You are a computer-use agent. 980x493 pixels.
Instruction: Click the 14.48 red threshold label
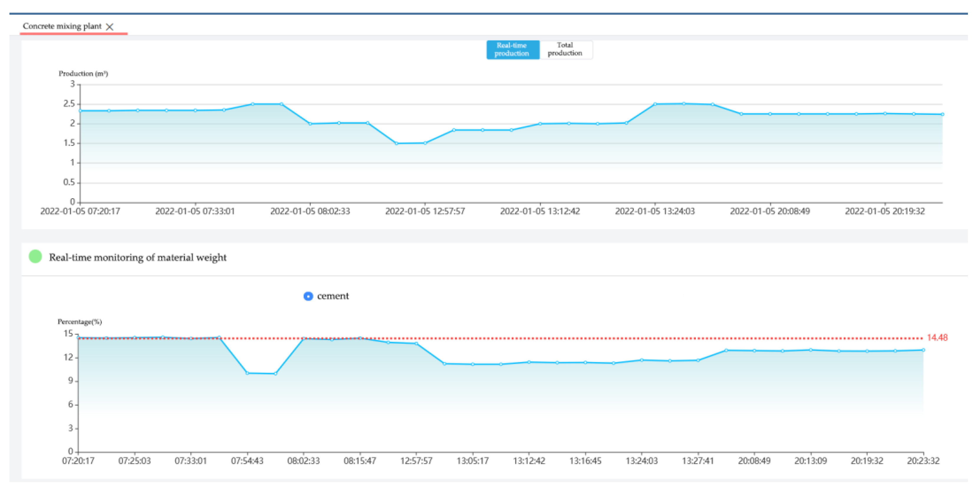pos(937,337)
